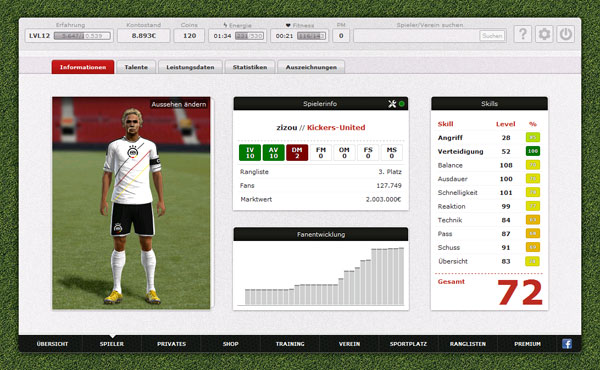Viewport: 600px width, 370px height.
Task: Click the Spieler/Verein search input field
Action: coord(416,36)
